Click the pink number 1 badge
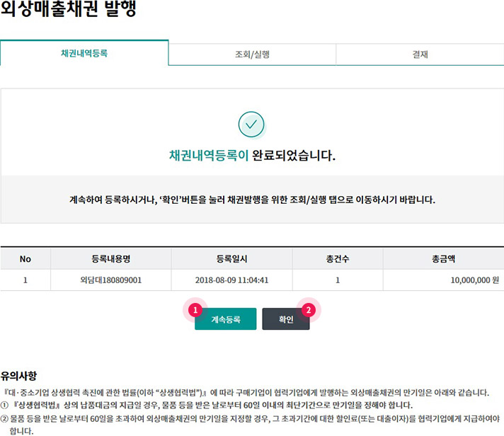This screenshot has width=504, height=436. (x=195, y=309)
